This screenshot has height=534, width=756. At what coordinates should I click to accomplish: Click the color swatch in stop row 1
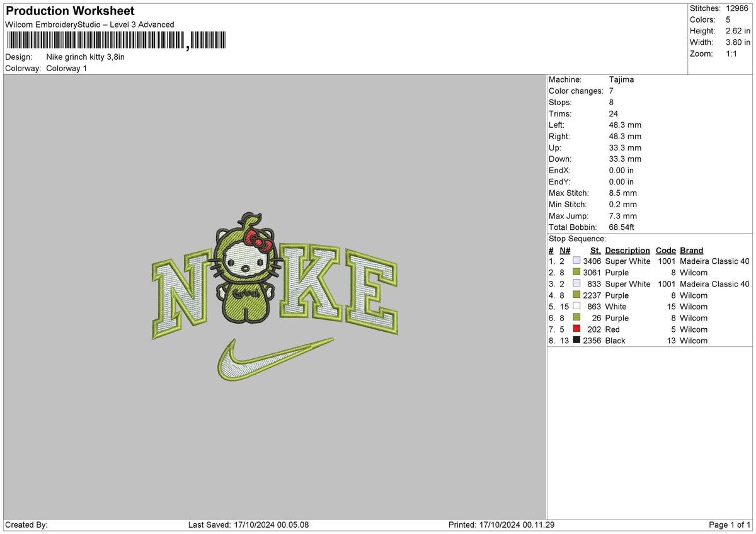(576, 261)
